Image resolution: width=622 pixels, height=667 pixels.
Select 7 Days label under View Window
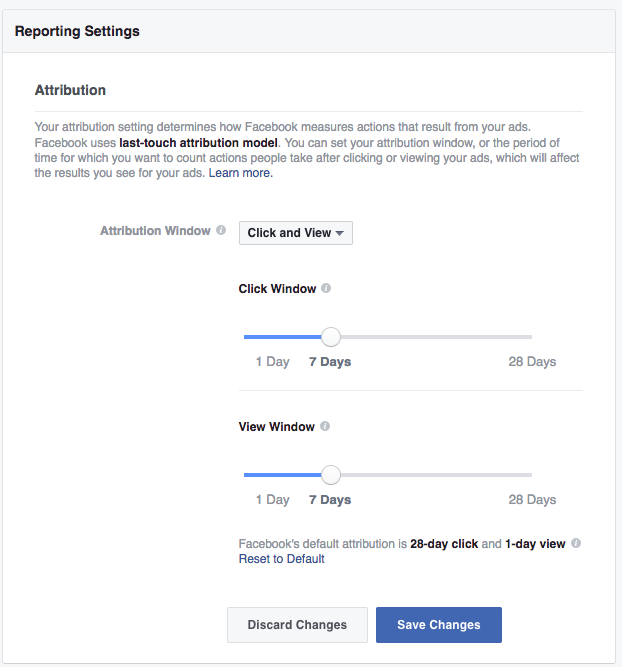coord(330,499)
